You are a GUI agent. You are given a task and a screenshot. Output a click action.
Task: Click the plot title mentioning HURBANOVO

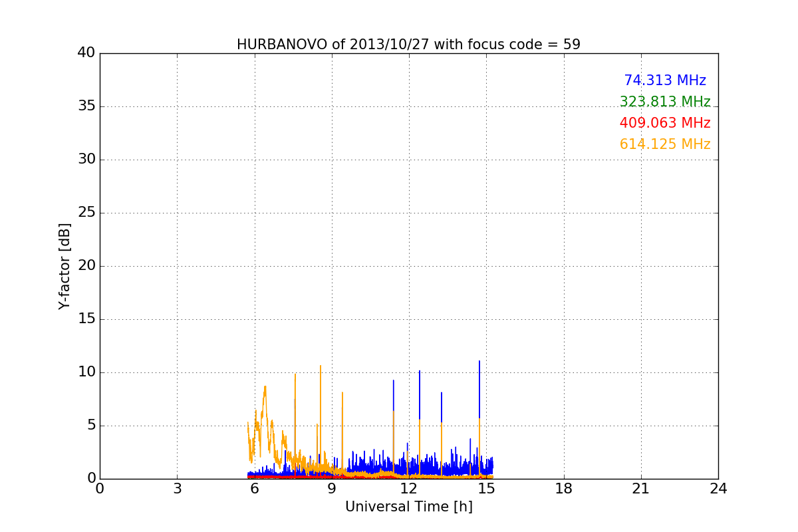(x=408, y=45)
